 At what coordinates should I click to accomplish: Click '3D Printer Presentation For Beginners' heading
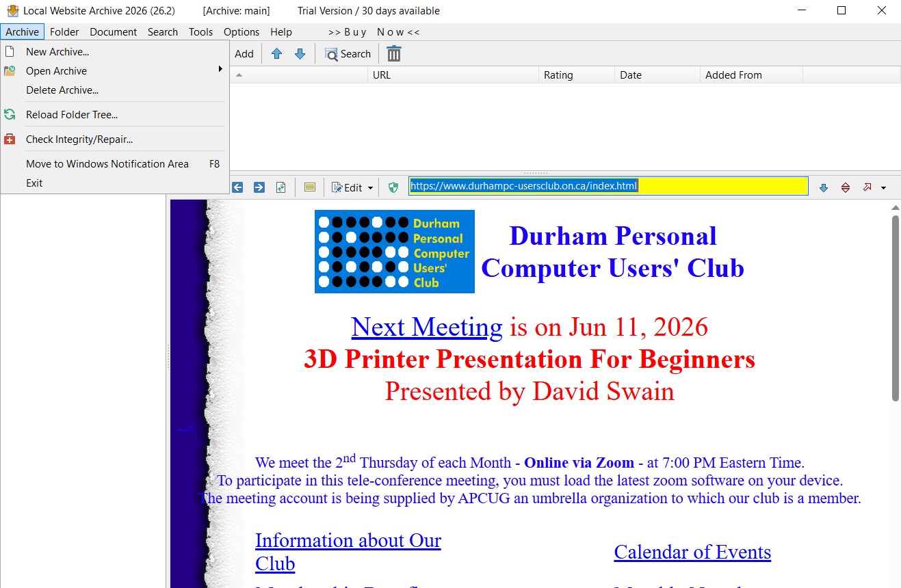(530, 359)
